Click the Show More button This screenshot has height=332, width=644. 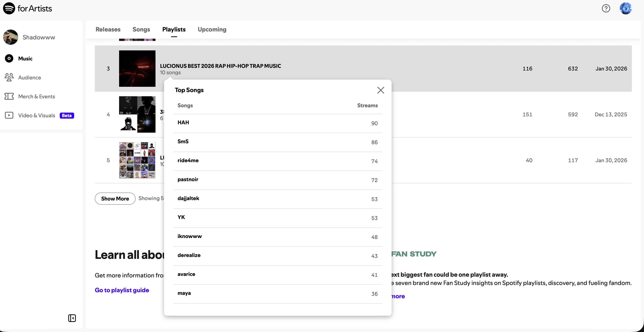point(115,199)
